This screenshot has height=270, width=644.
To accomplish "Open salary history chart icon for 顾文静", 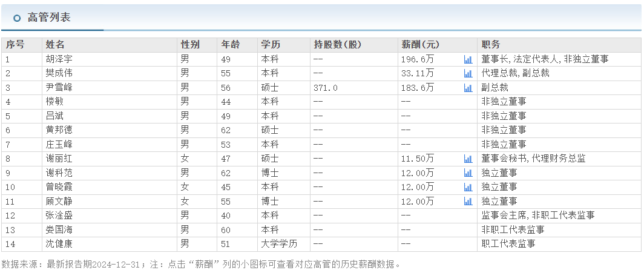I will point(468,202).
